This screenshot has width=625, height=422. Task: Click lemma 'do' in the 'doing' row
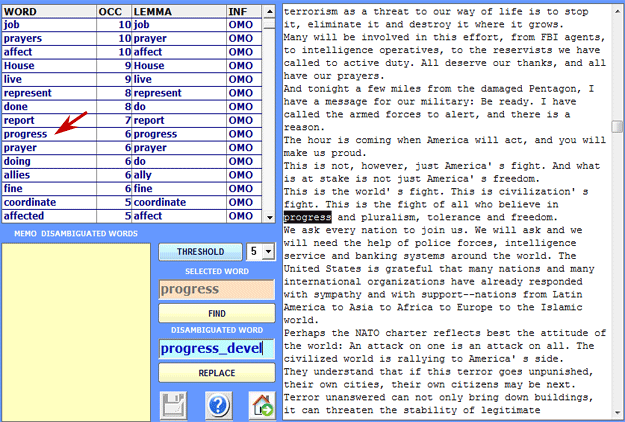click(x=179, y=161)
